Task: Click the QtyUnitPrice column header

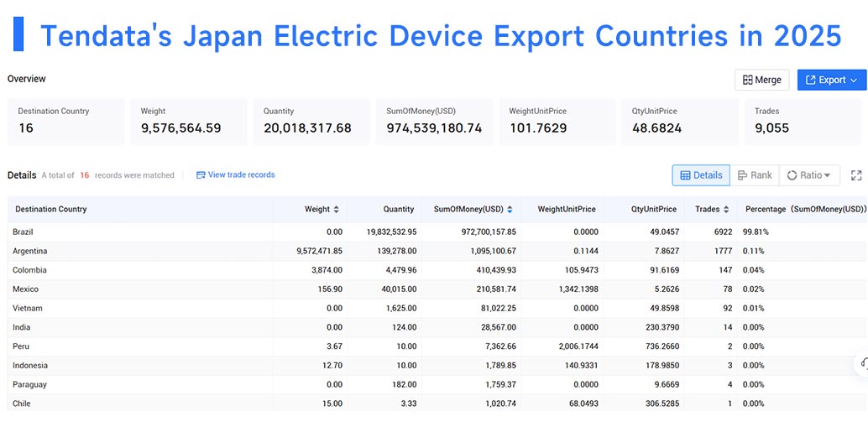Action: coord(654,209)
